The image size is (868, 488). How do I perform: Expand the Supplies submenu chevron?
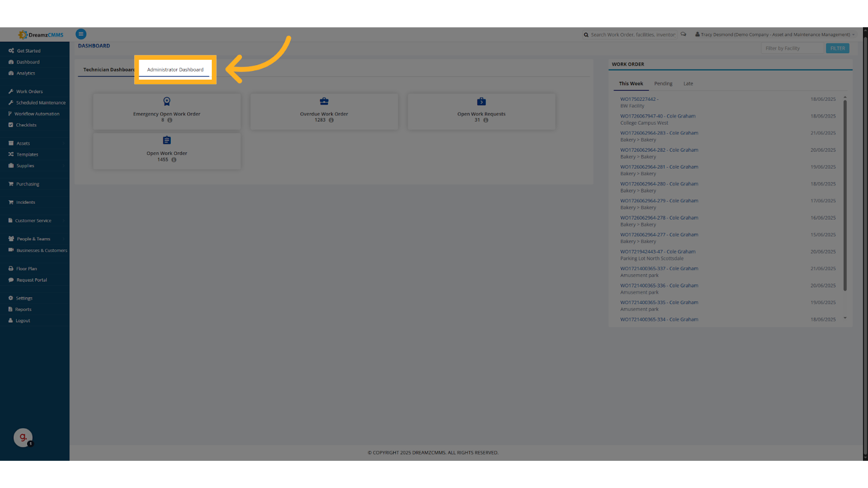coord(63,166)
